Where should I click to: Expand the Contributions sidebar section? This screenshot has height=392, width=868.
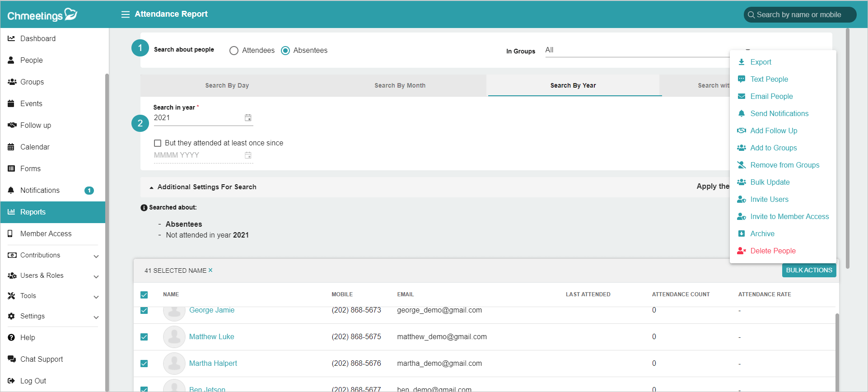coord(96,256)
